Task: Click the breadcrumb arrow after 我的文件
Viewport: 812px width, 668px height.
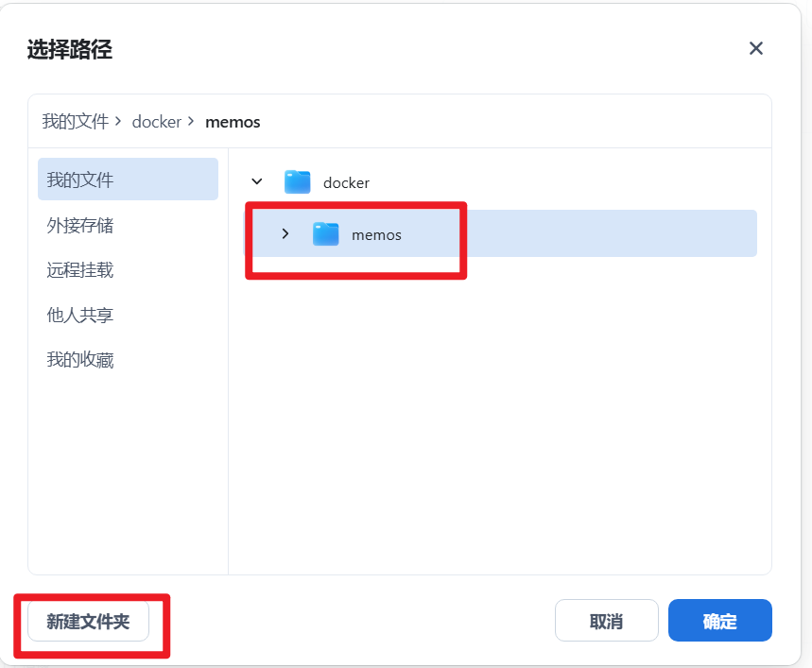Action: coord(118,122)
